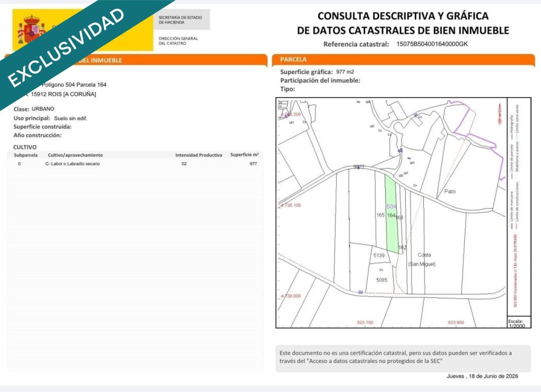Click parcel label 5085 on map
Screen dimensions: 541x392
(381, 280)
